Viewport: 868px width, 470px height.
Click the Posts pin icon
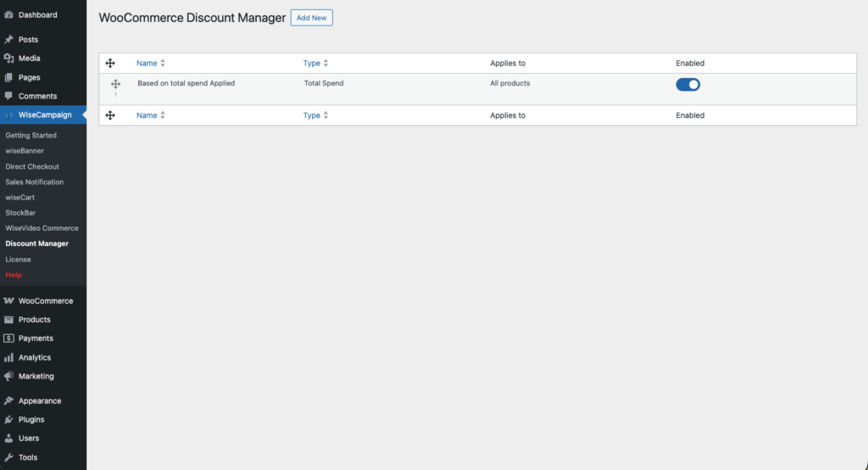[8, 39]
